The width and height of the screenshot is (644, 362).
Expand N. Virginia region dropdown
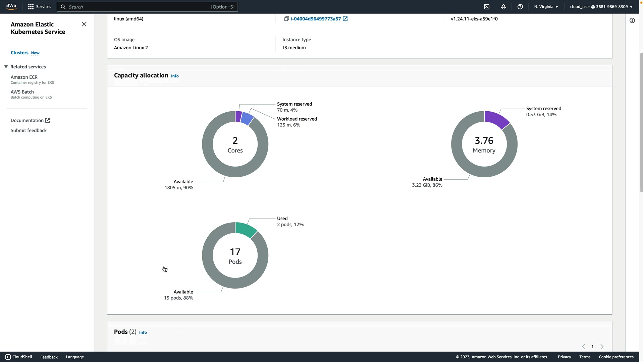(x=546, y=7)
